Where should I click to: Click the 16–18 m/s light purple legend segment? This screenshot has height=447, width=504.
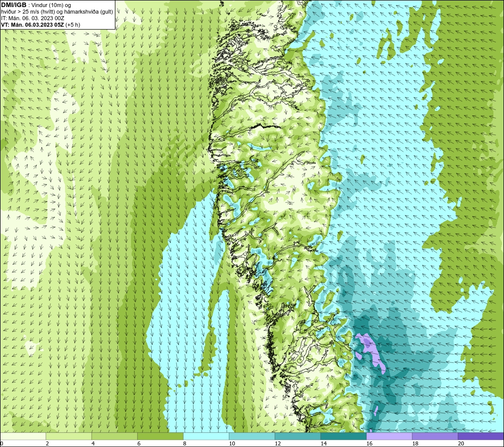(x=389, y=436)
